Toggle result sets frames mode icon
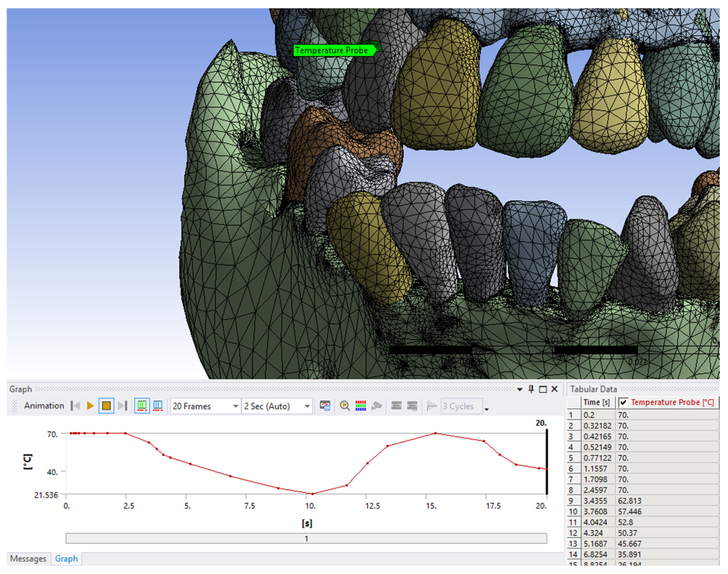 (158, 406)
